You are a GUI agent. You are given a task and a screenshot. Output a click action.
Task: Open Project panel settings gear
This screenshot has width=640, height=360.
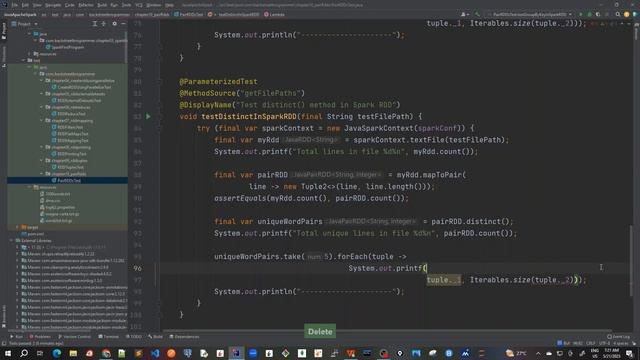pyautogui.click(x=115, y=24)
